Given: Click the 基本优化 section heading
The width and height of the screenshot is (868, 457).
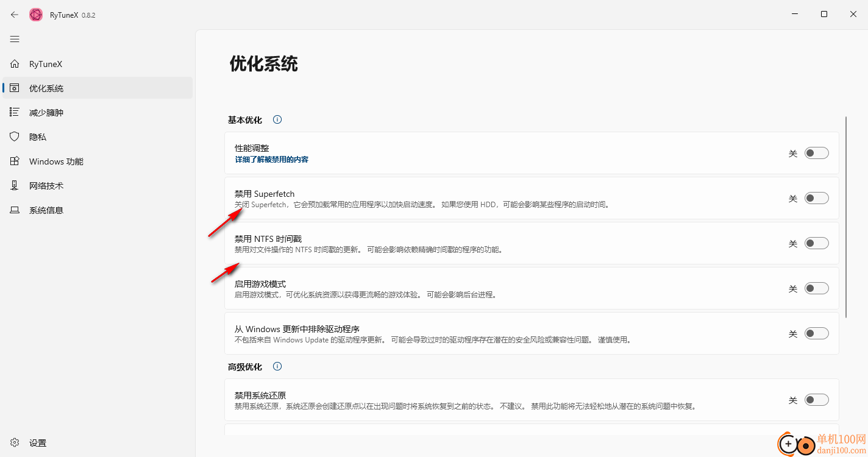Looking at the screenshot, I should point(245,120).
